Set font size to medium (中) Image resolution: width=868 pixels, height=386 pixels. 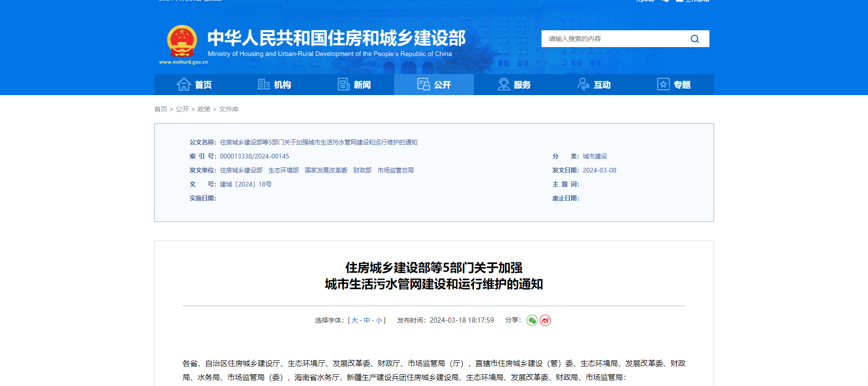point(367,320)
